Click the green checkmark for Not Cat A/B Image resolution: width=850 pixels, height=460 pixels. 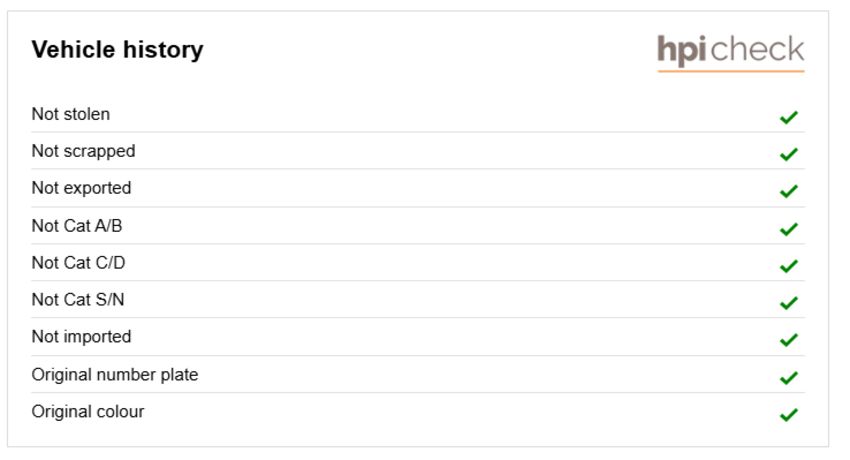click(789, 229)
